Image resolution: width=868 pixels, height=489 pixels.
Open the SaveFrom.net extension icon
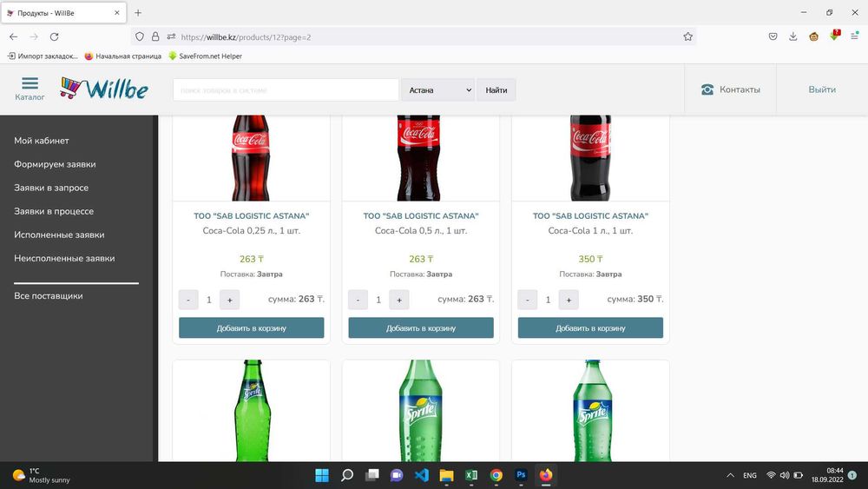(834, 36)
